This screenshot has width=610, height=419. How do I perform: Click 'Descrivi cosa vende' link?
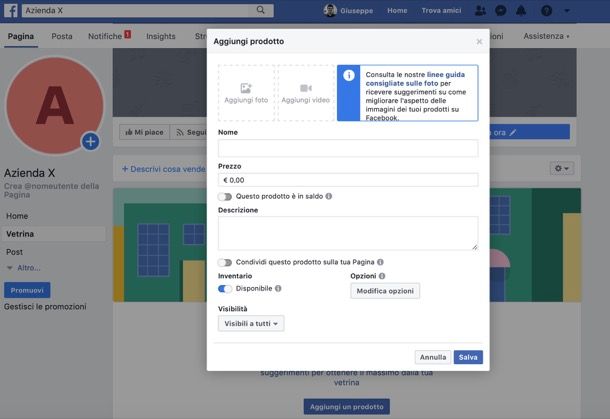[164, 169]
